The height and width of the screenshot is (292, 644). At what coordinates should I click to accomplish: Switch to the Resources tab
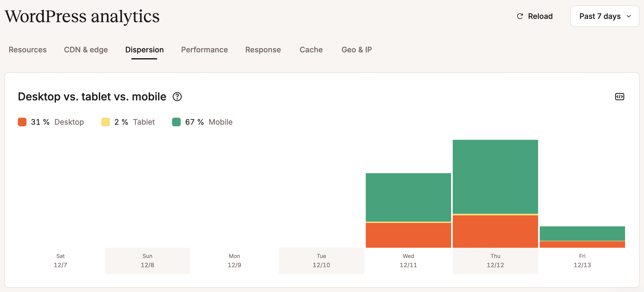pos(28,50)
